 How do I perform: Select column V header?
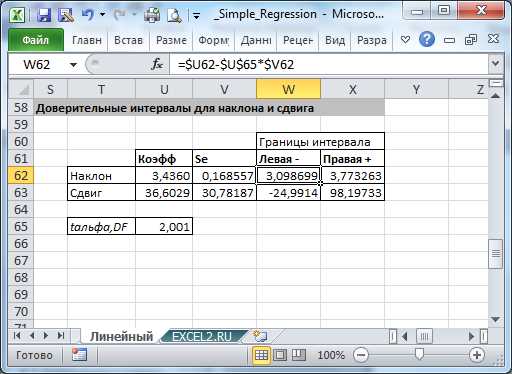[x=224, y=89]
